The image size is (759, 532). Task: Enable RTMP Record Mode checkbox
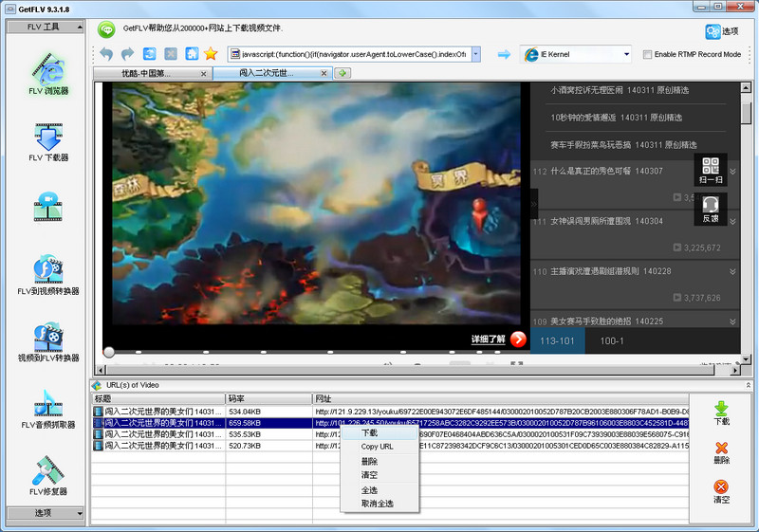coord(648,55)
